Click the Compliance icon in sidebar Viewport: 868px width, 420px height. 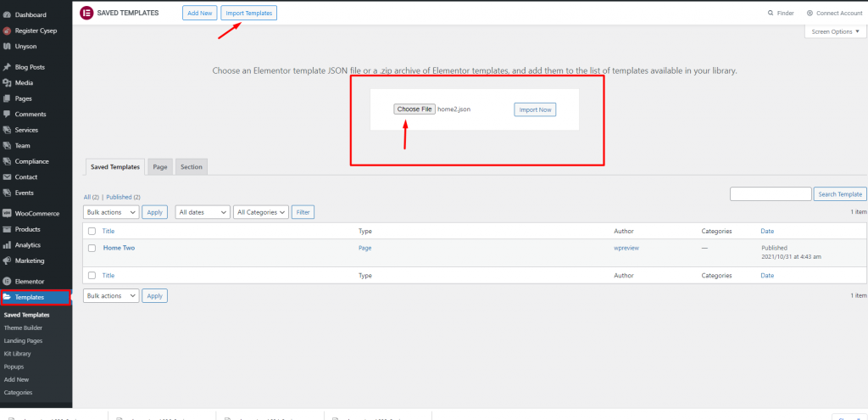click(7, 161)
